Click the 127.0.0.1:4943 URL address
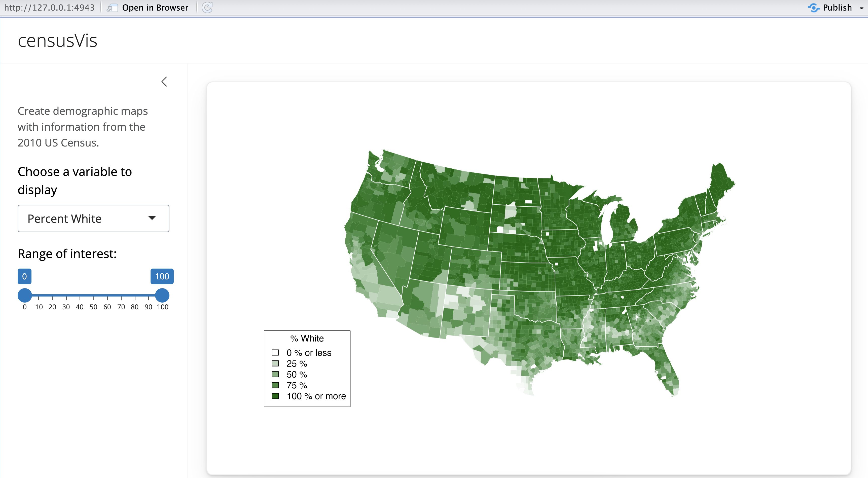The image size is (868, 478). (49, 8)
